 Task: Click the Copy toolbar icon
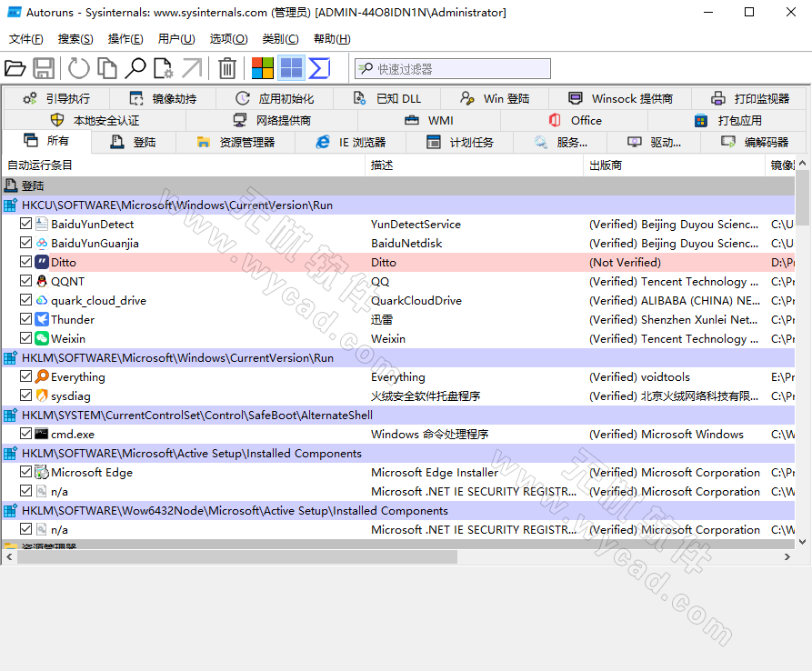pyautogui.click(x=107, y=68)
